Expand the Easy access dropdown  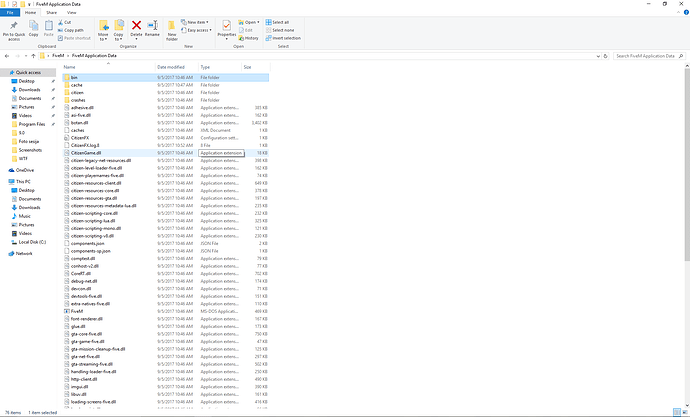tap(196, 30)
